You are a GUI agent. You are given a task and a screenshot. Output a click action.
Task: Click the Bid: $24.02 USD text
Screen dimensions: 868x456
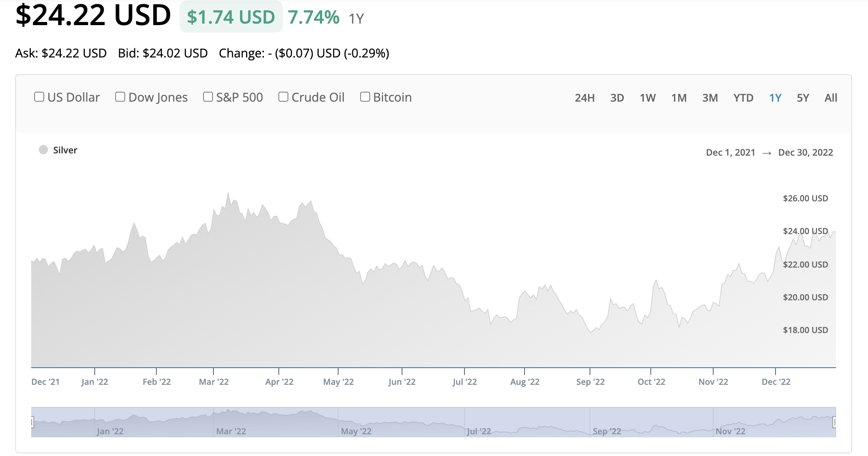coord(163,53)
